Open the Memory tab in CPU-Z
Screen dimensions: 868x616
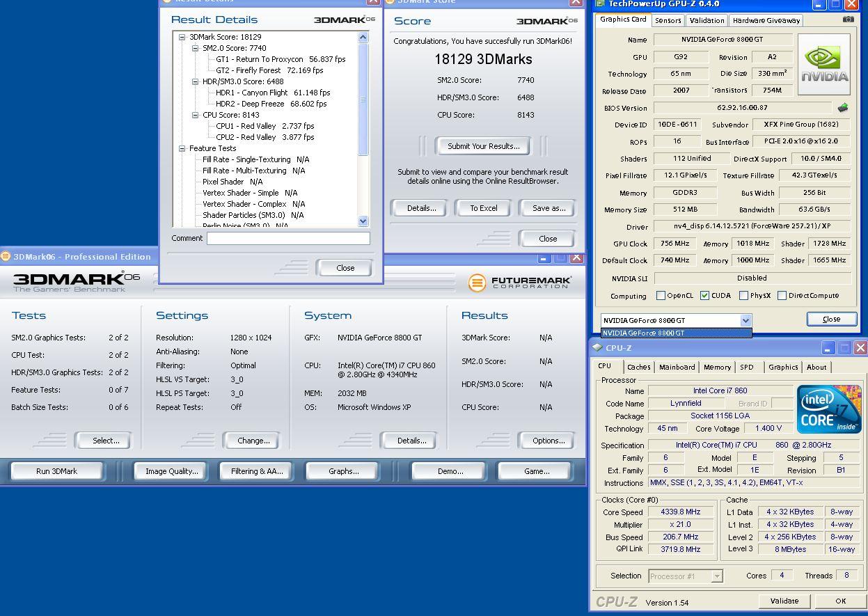pos(717,367)
